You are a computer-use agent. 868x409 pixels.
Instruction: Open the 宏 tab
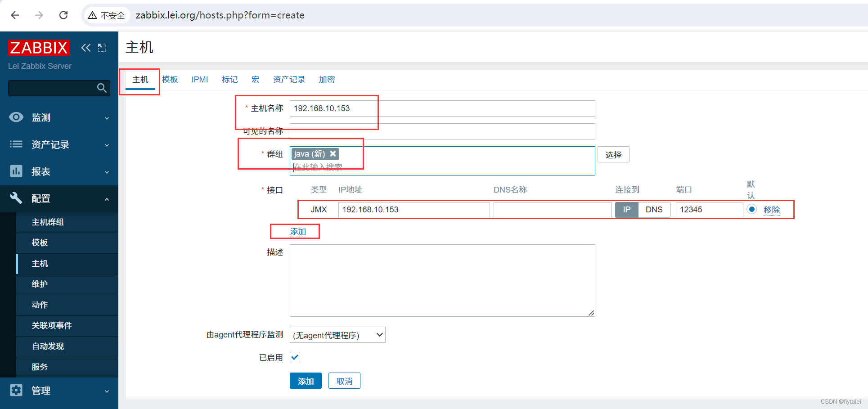point(255,80)
